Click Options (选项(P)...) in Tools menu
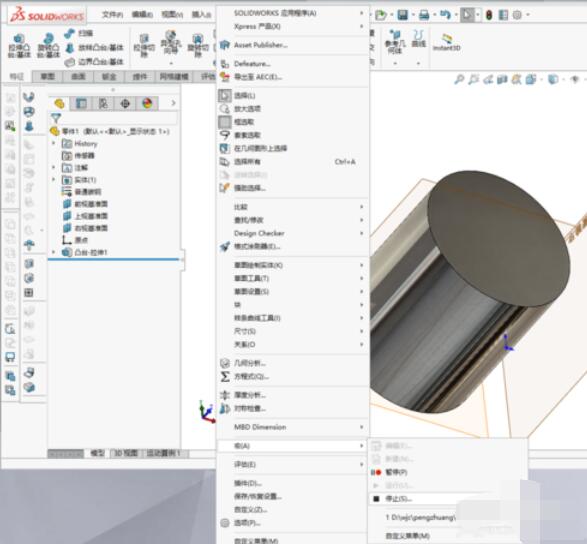 pos(293,523)
